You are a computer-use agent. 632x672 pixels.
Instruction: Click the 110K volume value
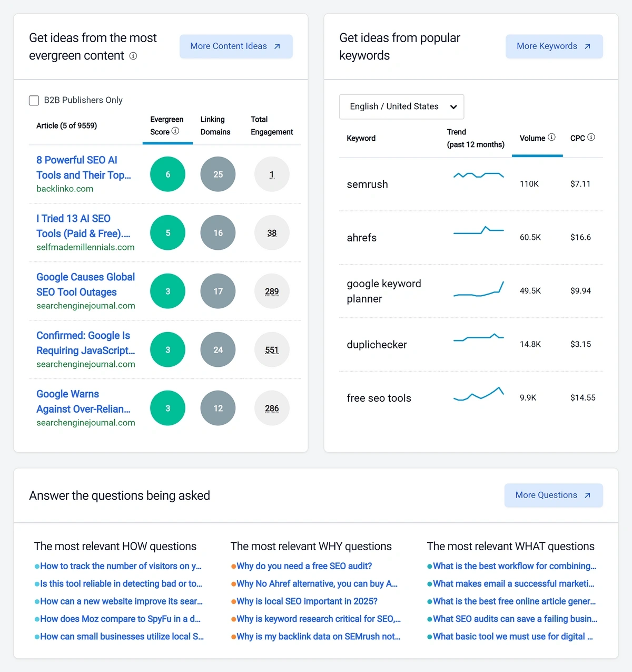click(x=529, y=184)
